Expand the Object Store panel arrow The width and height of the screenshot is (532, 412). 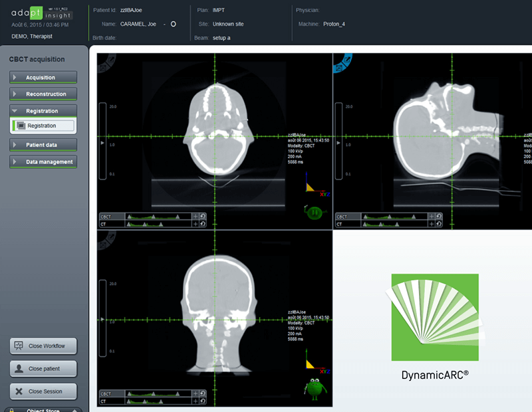click(x=74, y=410)
